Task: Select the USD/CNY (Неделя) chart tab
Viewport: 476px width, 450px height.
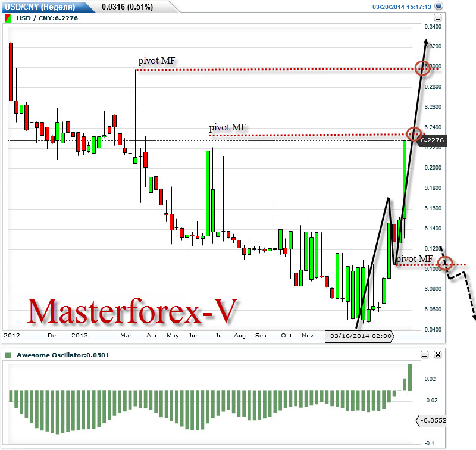Action: click(x=40, y=7)
